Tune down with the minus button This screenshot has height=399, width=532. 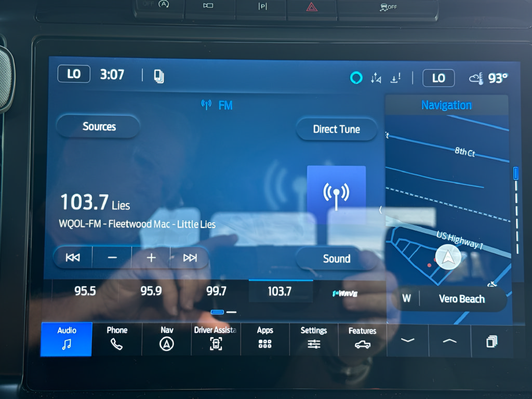pos(112,258)
